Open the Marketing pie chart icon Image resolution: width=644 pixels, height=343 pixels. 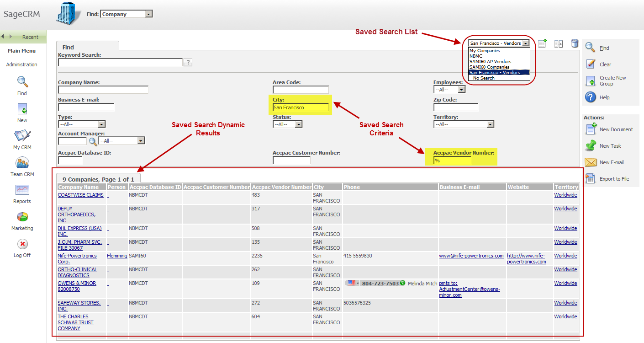[22, 217]
